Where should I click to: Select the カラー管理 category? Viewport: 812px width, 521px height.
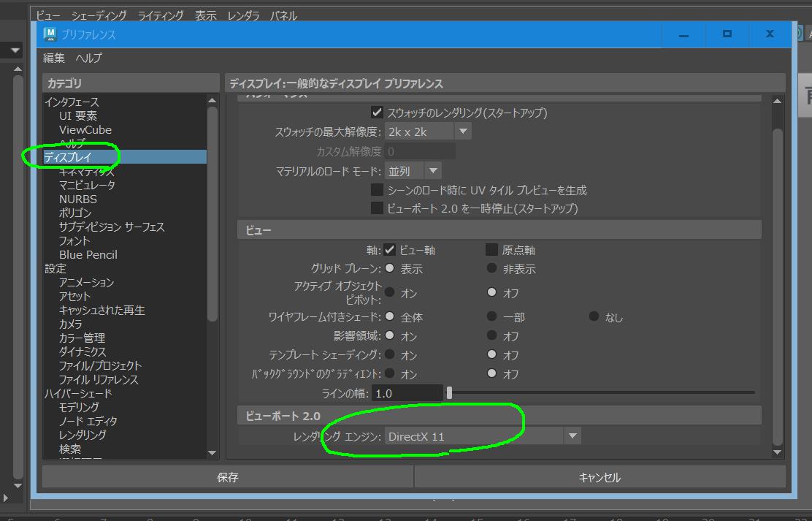(x=82, y=338)
